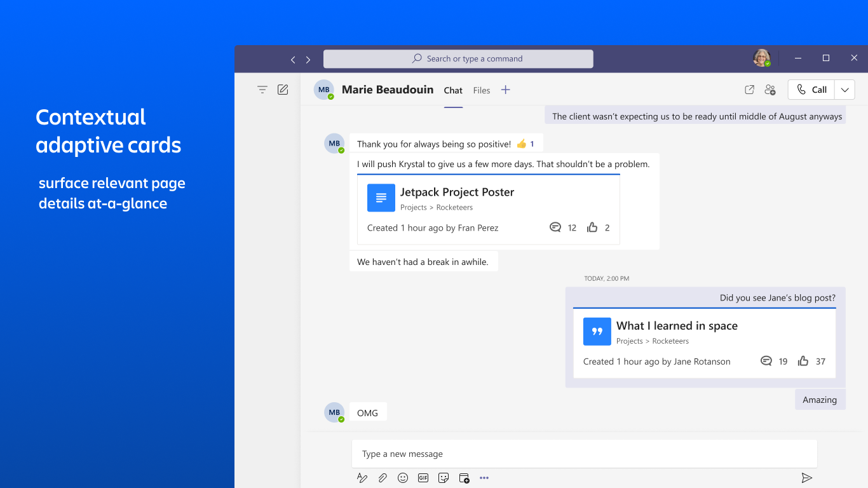Open the profile picture in the title bar

(x=762, y=58)
